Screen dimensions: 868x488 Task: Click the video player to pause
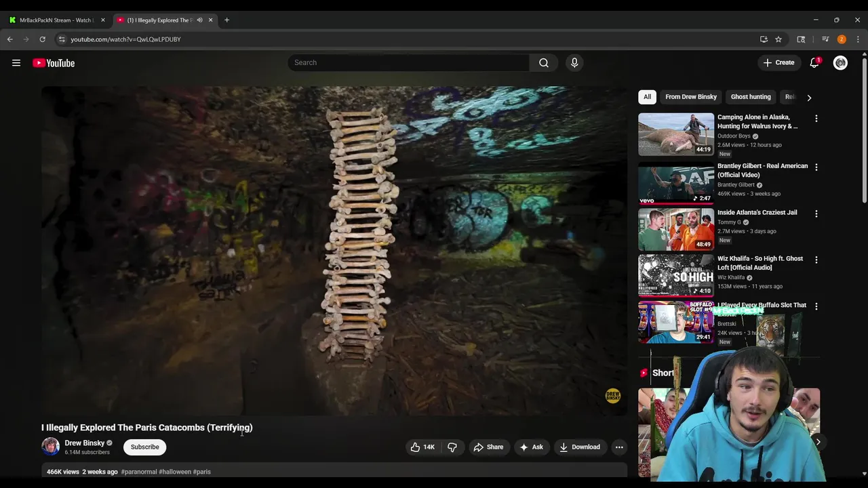tap(334, 250)
